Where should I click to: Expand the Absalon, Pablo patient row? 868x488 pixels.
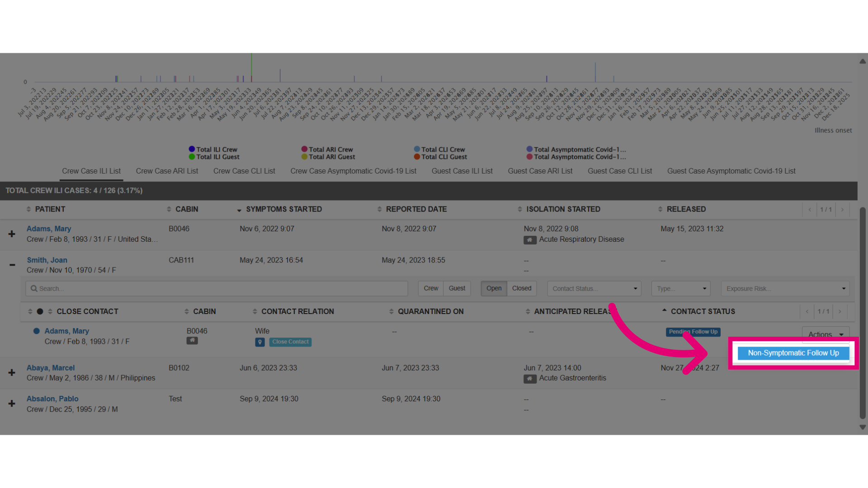[x=12, y=404]
